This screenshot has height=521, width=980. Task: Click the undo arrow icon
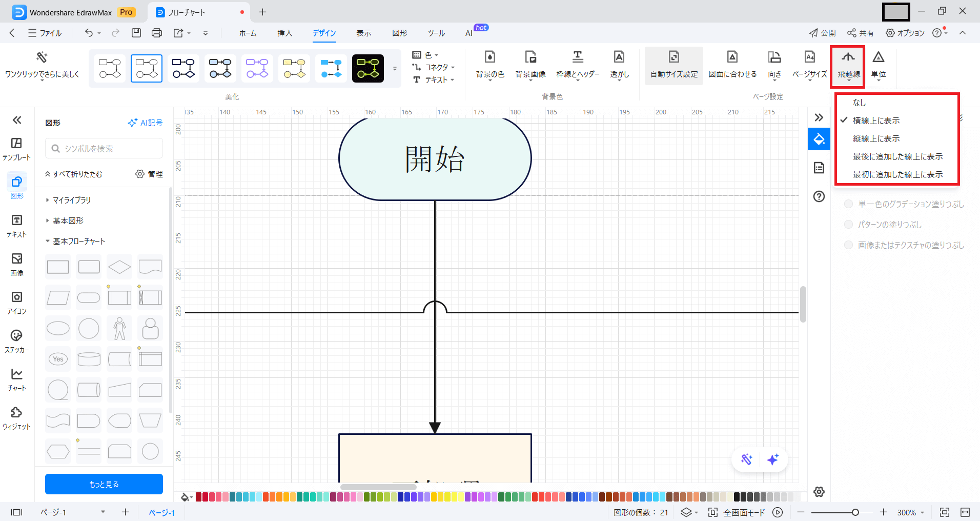click(89, 33)
